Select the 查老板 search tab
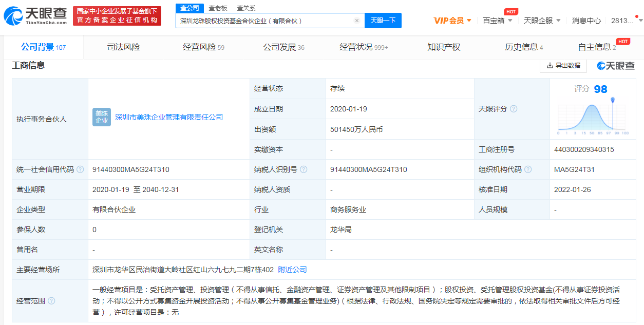Screen dimensions: 644x325 [x=218, y=8]
